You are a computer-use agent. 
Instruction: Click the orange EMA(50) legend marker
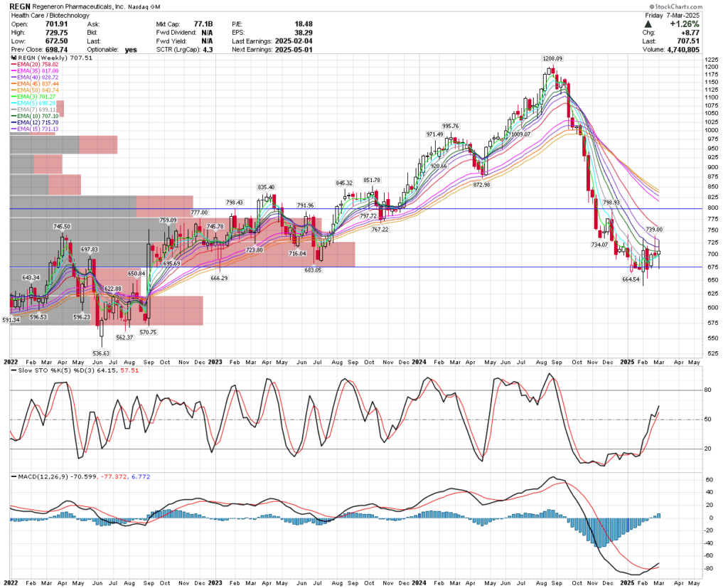coord(12,88)
